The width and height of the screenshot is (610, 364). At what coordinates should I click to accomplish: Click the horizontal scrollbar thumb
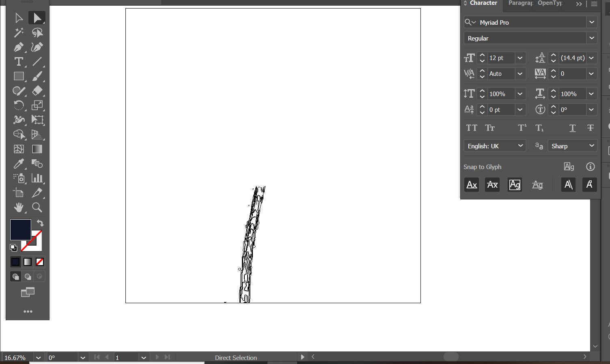451,357
